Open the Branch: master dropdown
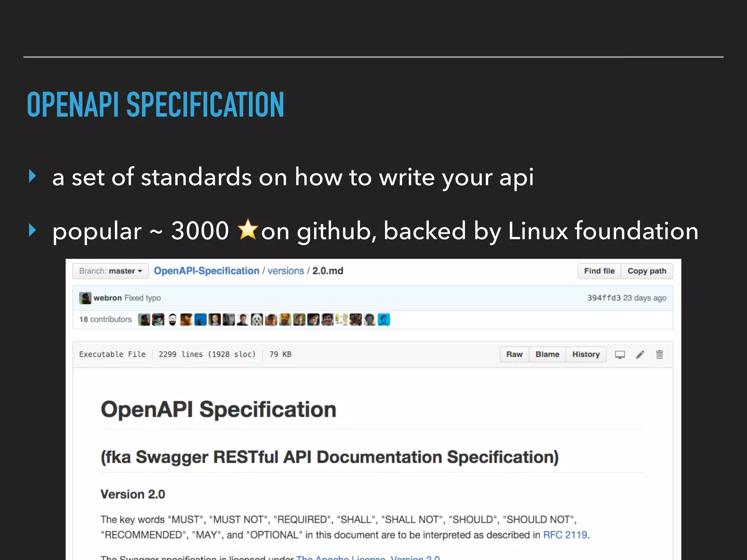 pos(111,271)
